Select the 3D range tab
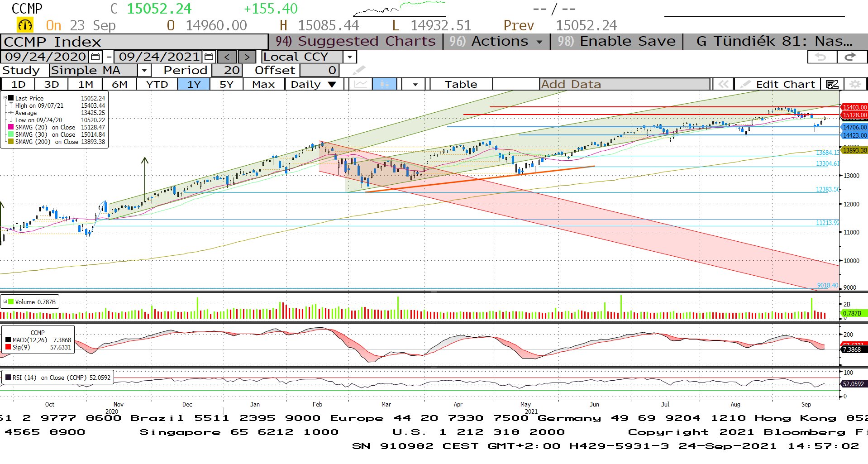Image resolution: width=868 pixels, height=464 pixels. pos(52,84)
